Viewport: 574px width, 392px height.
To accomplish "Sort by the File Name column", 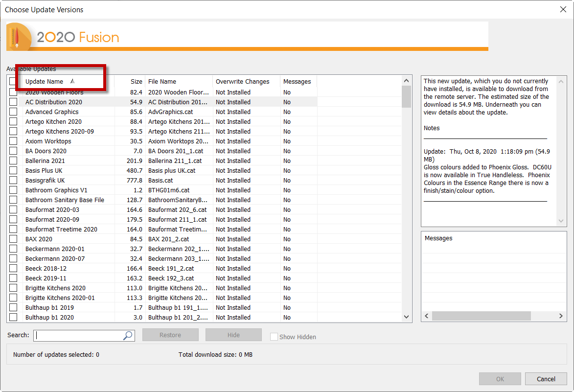I will (179, 81).
